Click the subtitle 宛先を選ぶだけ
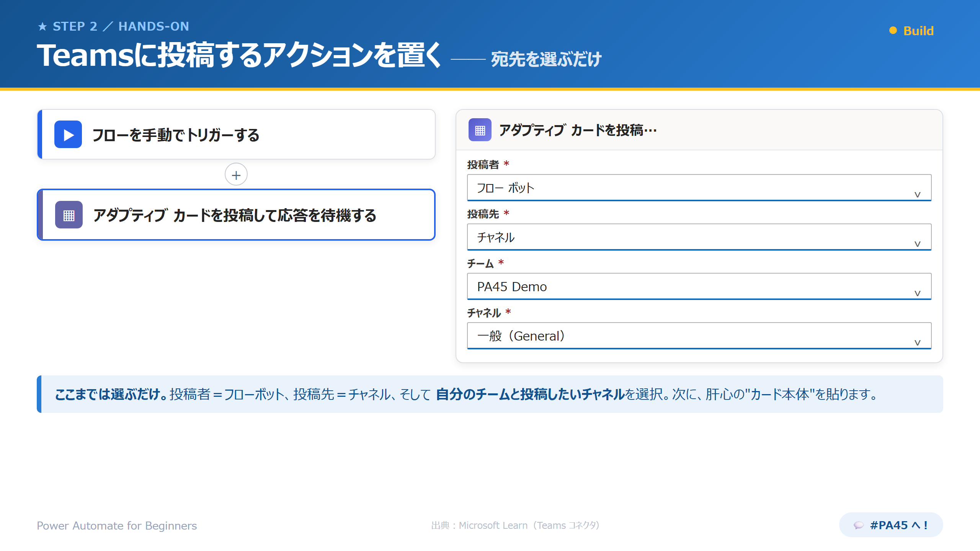The width and height of the screenshot is (980, 551). tap(546, 59)
